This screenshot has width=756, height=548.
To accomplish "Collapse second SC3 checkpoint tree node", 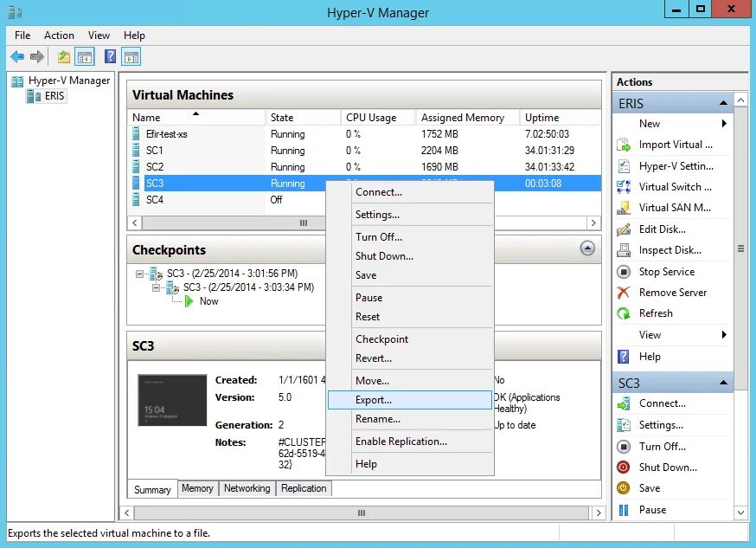I will pyautogui.click(x=156, y=288).
